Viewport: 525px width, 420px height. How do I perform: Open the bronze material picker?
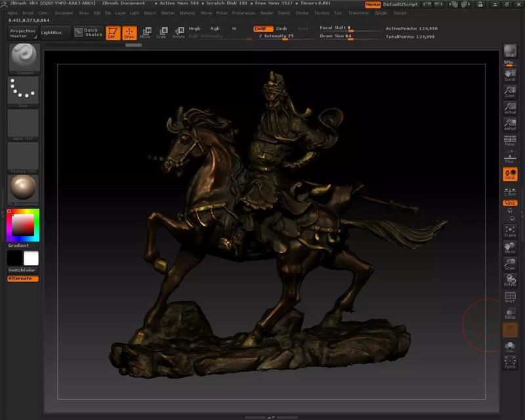pos(23,189)
